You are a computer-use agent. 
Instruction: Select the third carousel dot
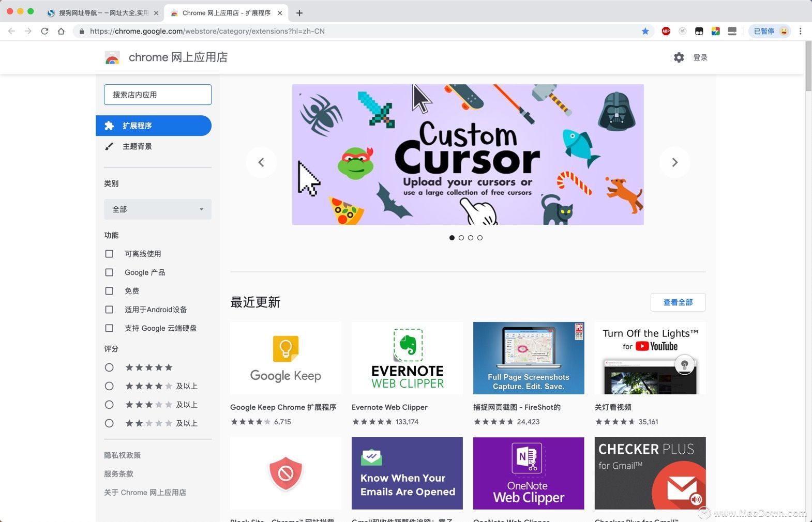pos(471,238)
